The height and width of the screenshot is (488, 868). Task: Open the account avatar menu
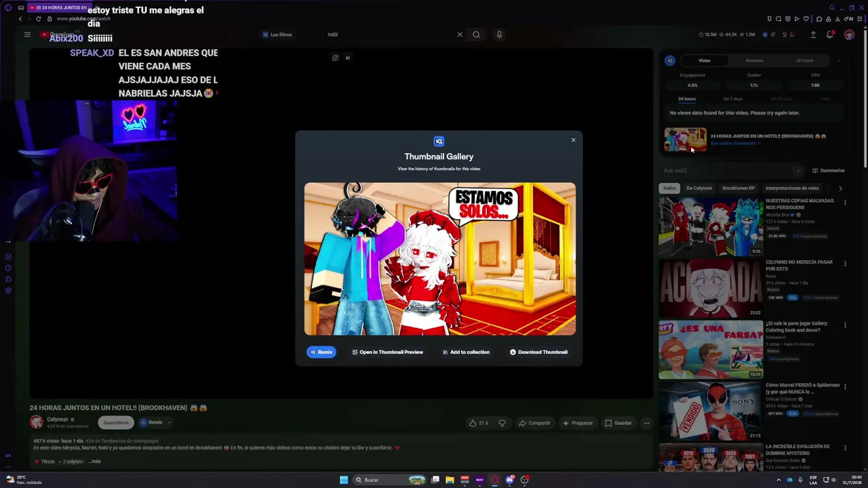click(x=849, y=35)
